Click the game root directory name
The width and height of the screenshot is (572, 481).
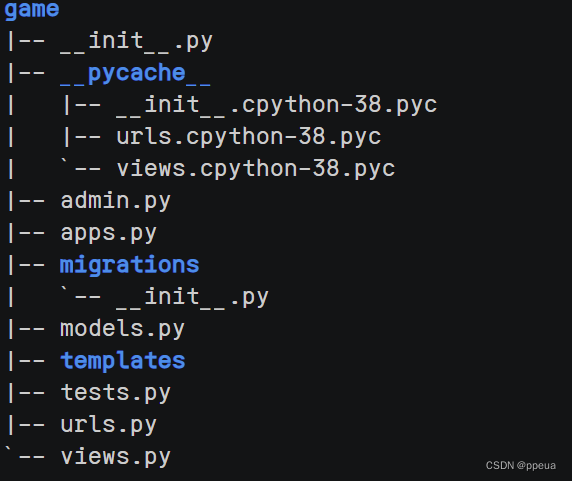click(x=32, y=9)
